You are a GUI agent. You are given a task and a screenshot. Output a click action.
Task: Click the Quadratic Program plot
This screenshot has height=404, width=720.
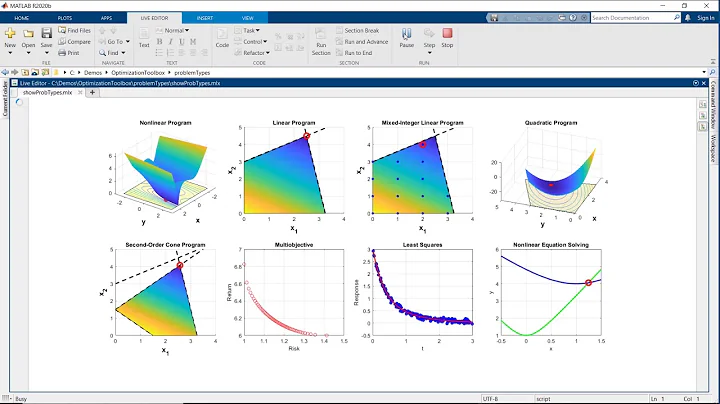[551, 174]
